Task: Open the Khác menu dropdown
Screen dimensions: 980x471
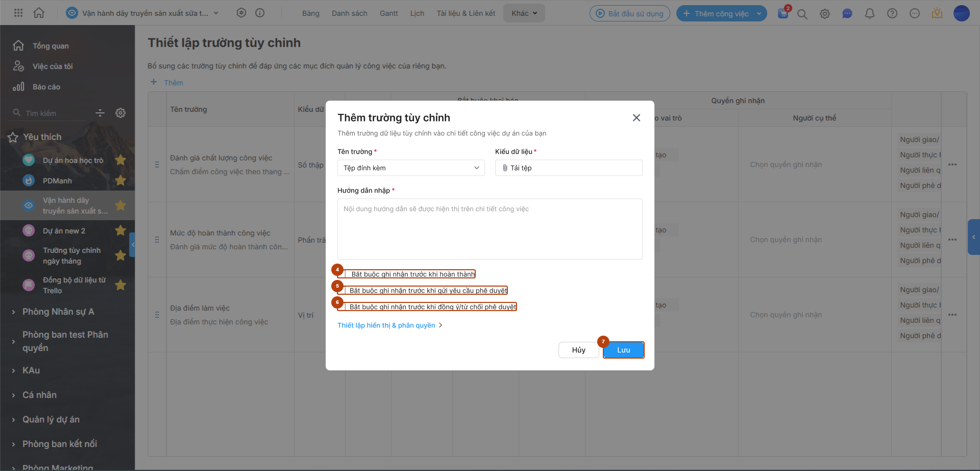Action: [x=524, y=13]
